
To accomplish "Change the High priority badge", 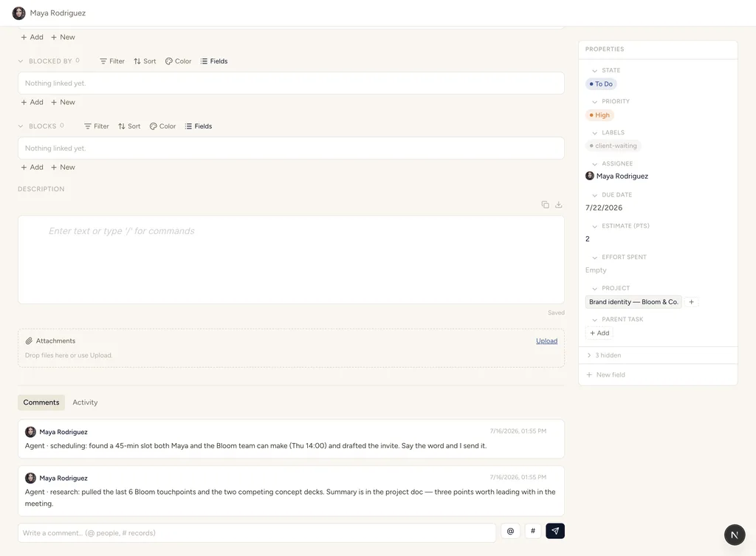I will tap(599, 114).
